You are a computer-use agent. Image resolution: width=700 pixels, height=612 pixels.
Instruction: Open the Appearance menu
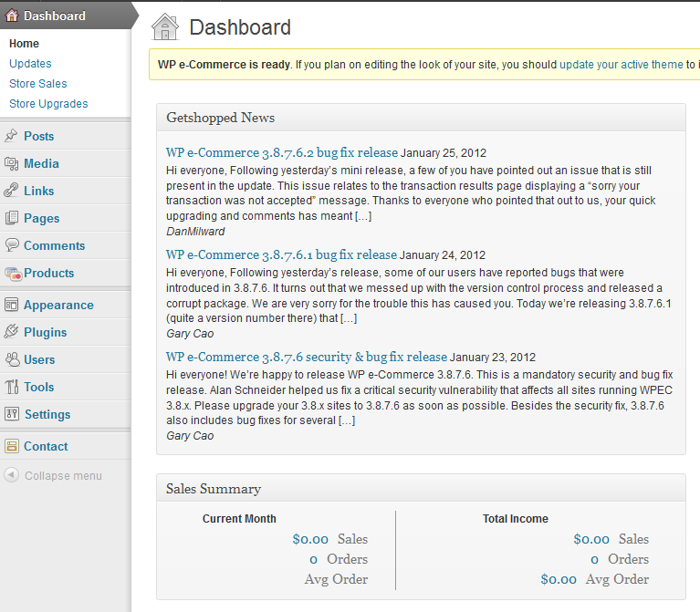58,305
